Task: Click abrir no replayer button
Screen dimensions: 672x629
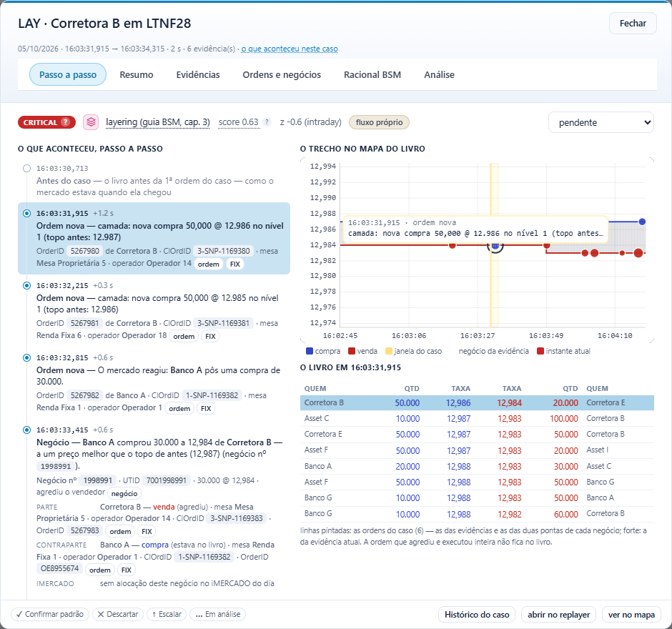Action: click(x=558, y=615)
